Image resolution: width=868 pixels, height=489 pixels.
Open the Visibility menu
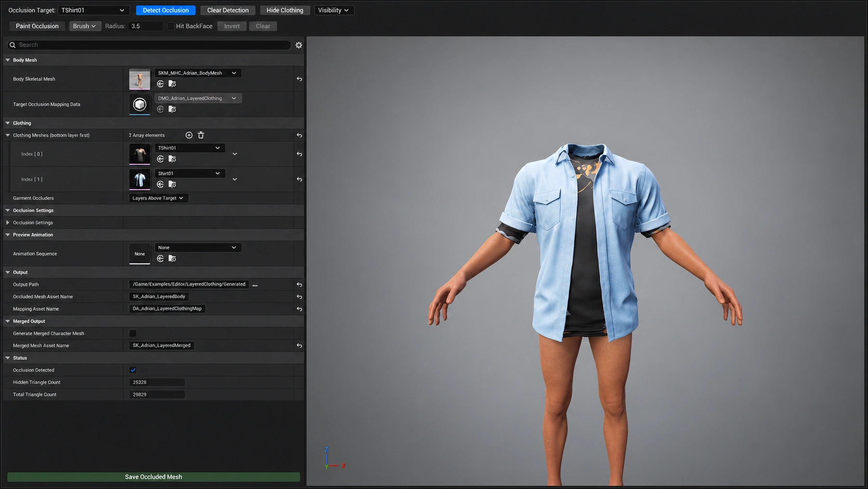tap(333, 10)
